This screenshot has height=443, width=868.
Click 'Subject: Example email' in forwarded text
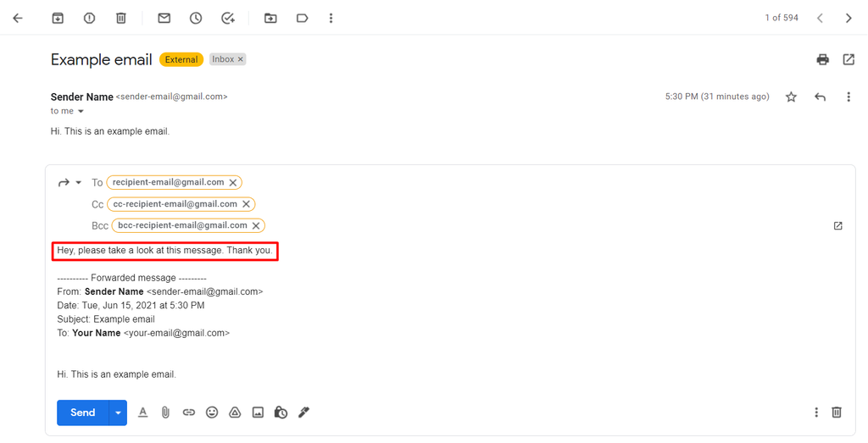pyautogui.click(x=106, y=319)
